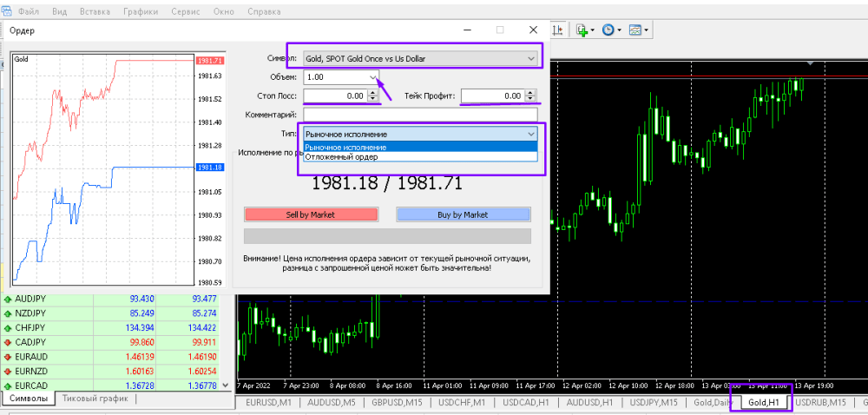Click the green arrow icon beside EURCAD
Screen dimensions: 868x415
point(8,385)
